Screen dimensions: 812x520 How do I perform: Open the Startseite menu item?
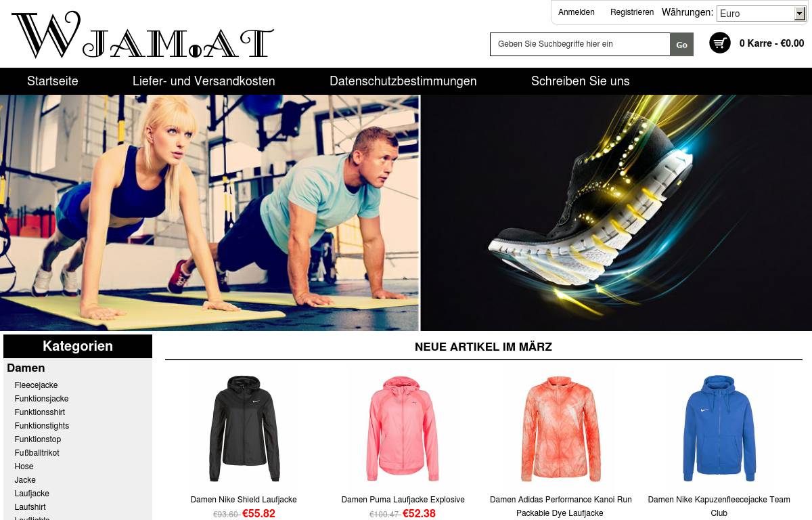point(53,81)
